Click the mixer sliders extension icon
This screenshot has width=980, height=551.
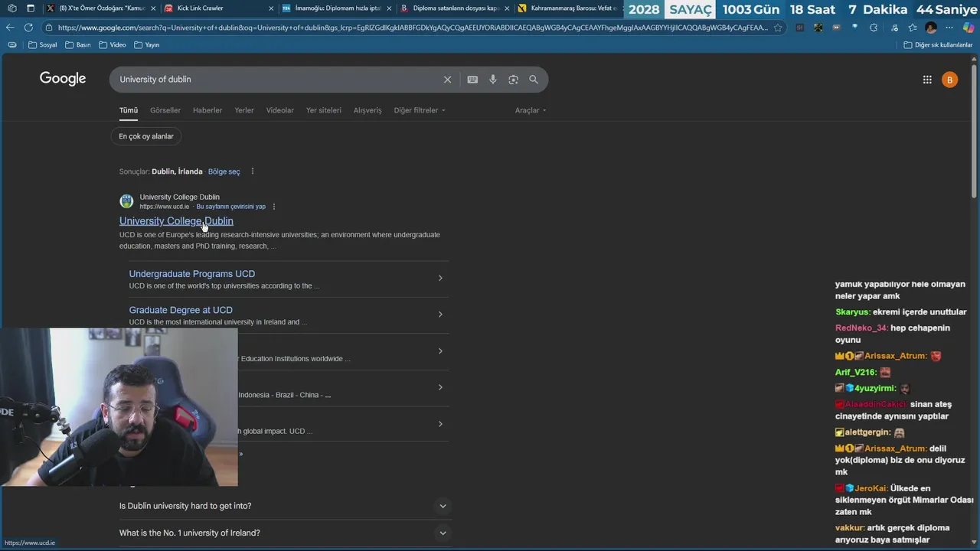point(800,28)
